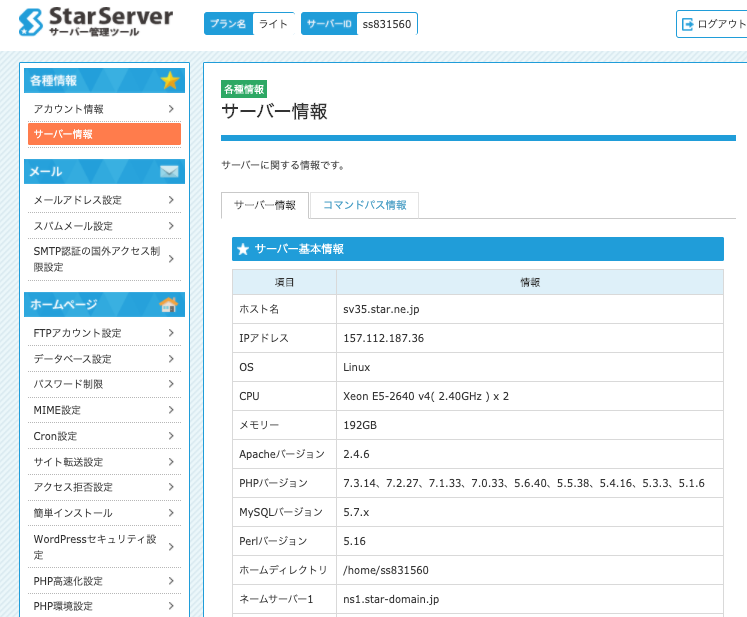This screenshot has width=747, height=617.
Task: Click the chevron next to アカウント情報
Action: click(x=171, y=109)
